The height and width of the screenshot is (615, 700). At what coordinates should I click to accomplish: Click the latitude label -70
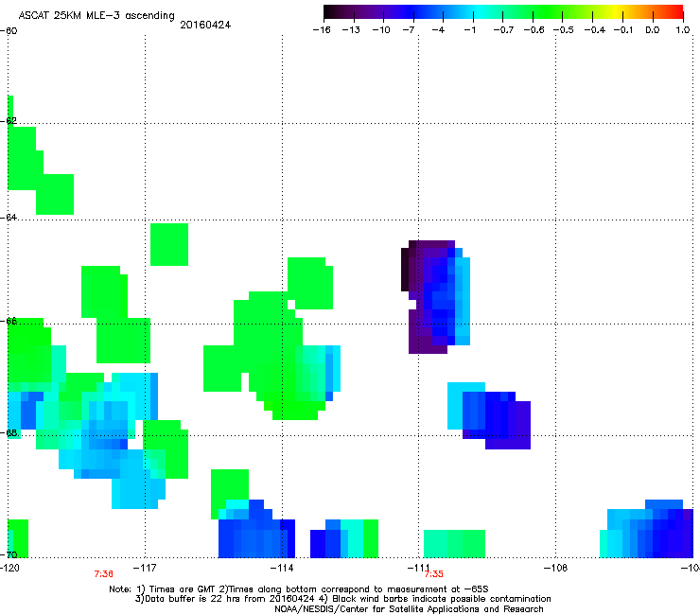click(x=9, y=554)
